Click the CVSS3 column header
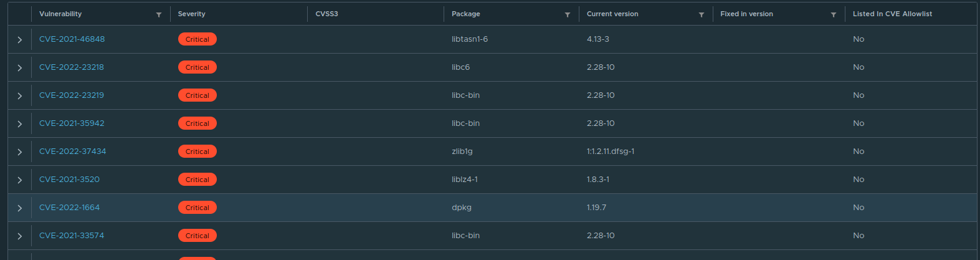The image size is (980, 260). click(x=326, y=14)
